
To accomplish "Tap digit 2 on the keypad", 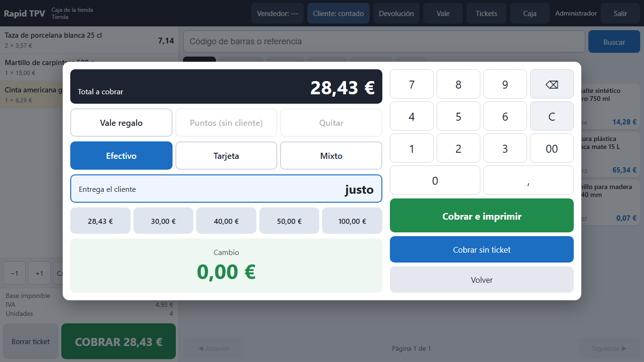I will point(458,148).
